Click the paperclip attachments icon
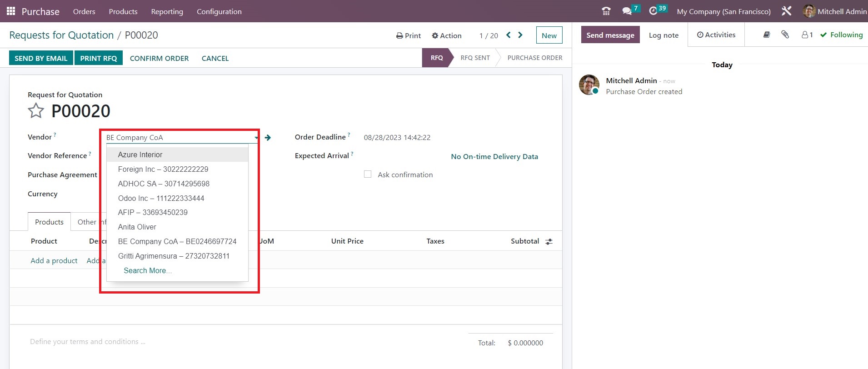 pos(785,35)
